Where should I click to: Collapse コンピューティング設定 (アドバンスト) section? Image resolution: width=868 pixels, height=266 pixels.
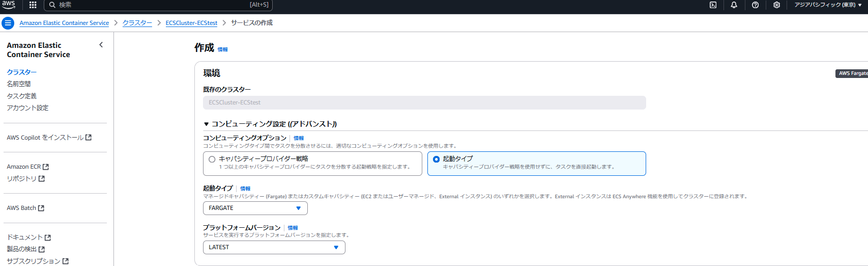(x=270, y=124)
